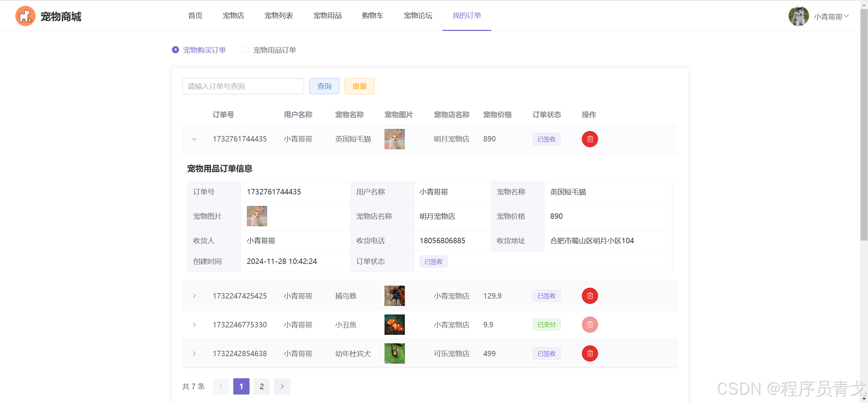The width and height of the screenshot is (868, 403).
Task: Click previous page arrow in pagination
Action: pos(221,386)
